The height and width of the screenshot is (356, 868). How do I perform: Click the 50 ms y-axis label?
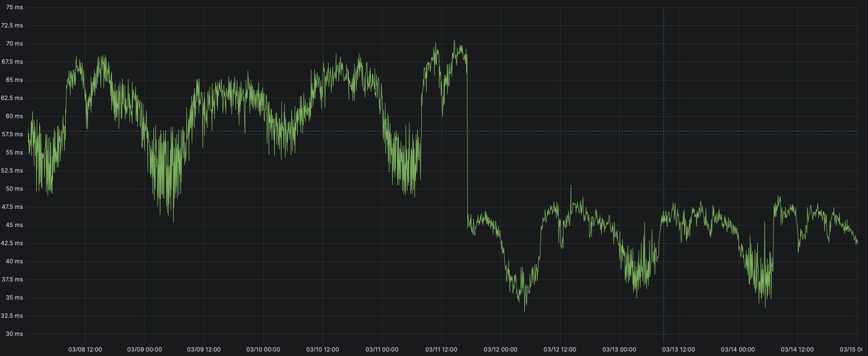point(15,189)
